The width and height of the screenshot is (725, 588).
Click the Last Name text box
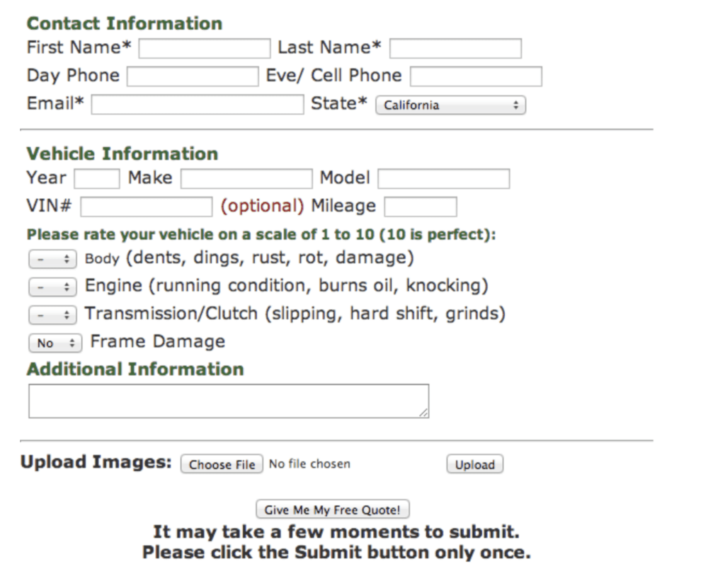point(455,48)
